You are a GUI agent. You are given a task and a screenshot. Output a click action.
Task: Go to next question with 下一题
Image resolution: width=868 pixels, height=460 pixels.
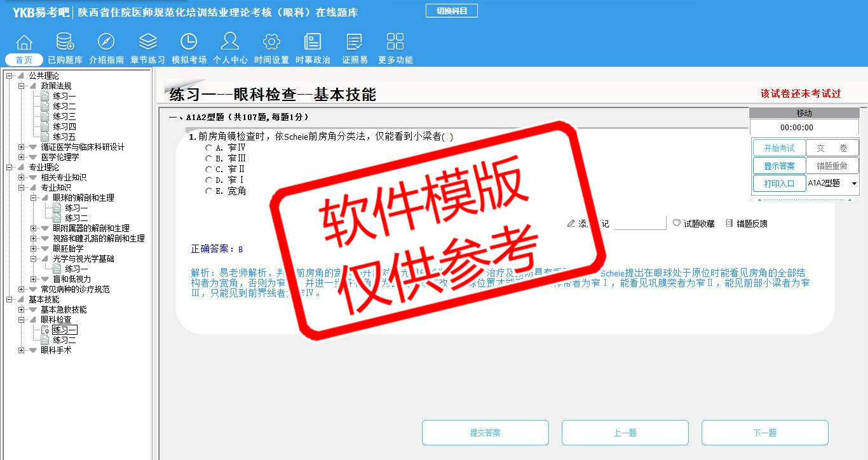[x=764, y=433]
